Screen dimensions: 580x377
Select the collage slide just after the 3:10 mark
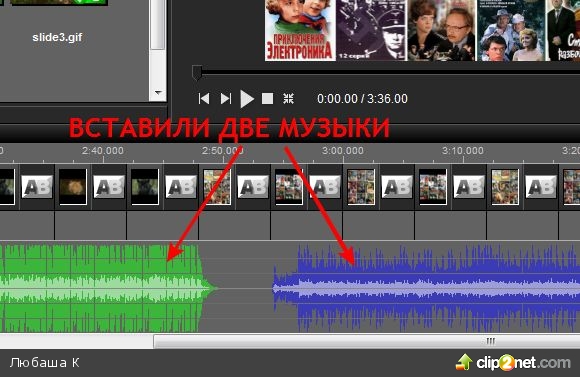[x=505, y=187]
